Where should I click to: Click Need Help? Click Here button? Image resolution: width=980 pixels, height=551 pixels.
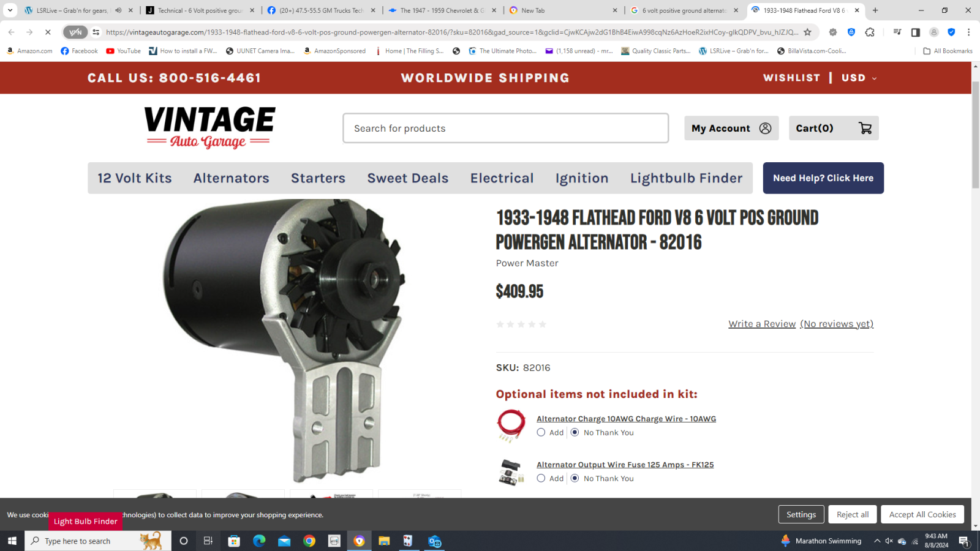[823, 178]
